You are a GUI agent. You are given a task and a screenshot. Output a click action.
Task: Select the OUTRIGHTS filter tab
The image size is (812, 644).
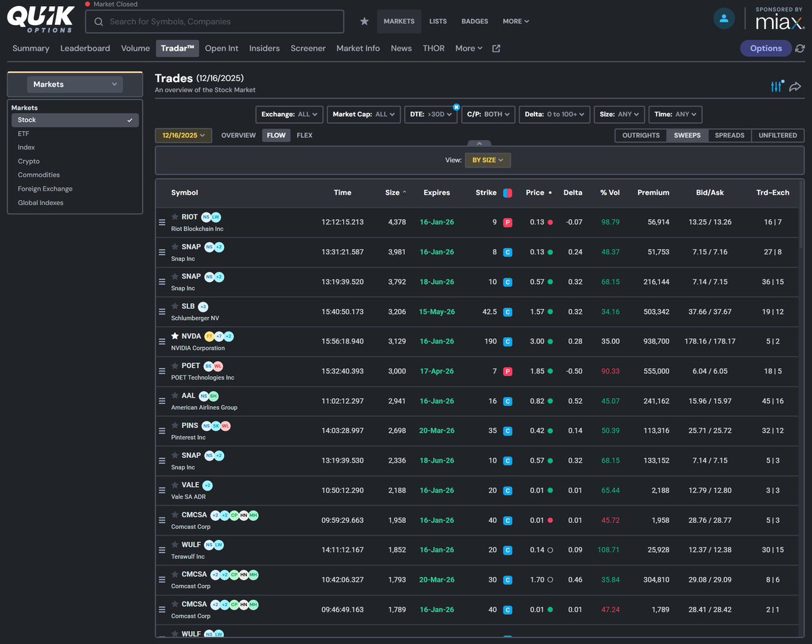coord(641,135)
